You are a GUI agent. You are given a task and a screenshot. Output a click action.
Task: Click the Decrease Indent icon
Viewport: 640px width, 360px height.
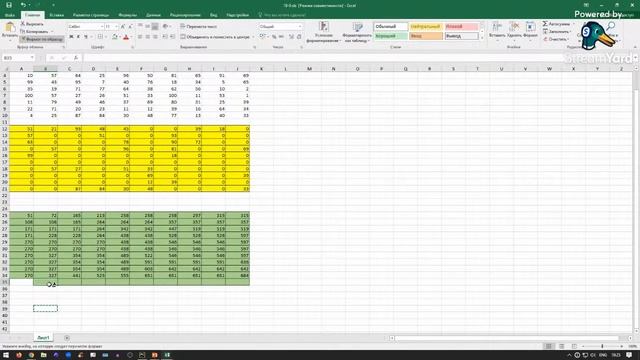coord(165,37)
